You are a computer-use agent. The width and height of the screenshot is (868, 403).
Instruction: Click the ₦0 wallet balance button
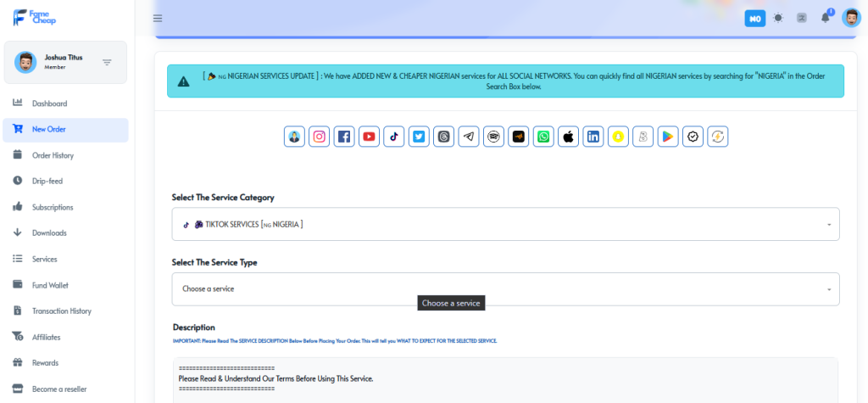755,19
